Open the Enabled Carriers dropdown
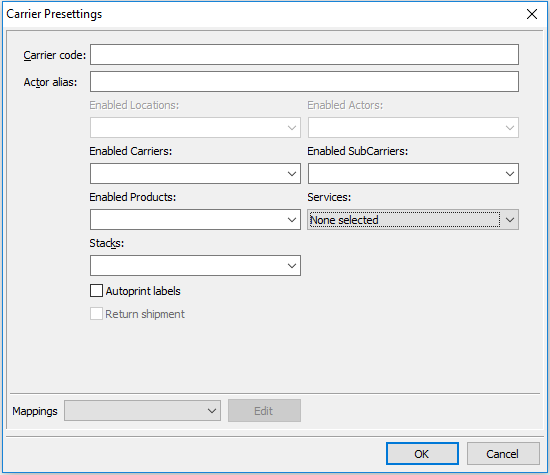The width and height of the screenshot is (550, 475). pyautogui.click(x=195, y=173)
